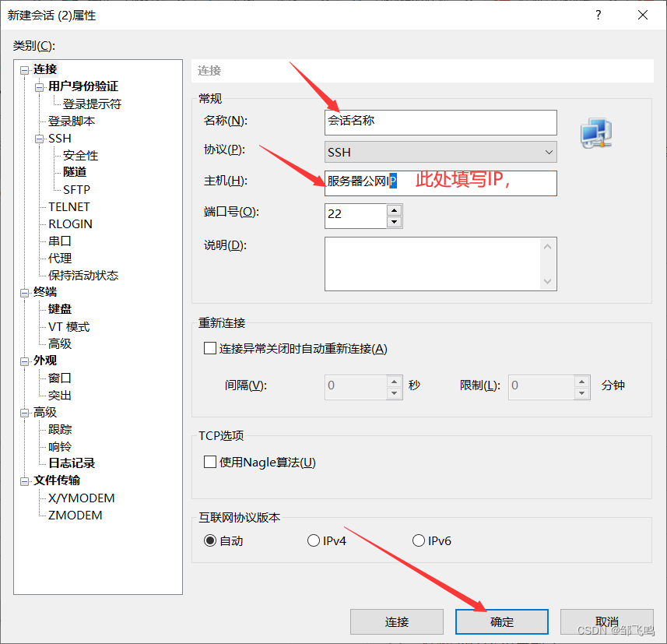
Task: Select 突出 under 外观
Action: point(60,396)
